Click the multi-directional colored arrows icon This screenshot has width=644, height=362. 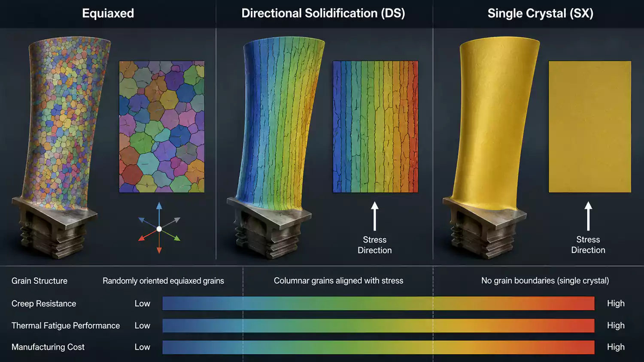point(159,228)
